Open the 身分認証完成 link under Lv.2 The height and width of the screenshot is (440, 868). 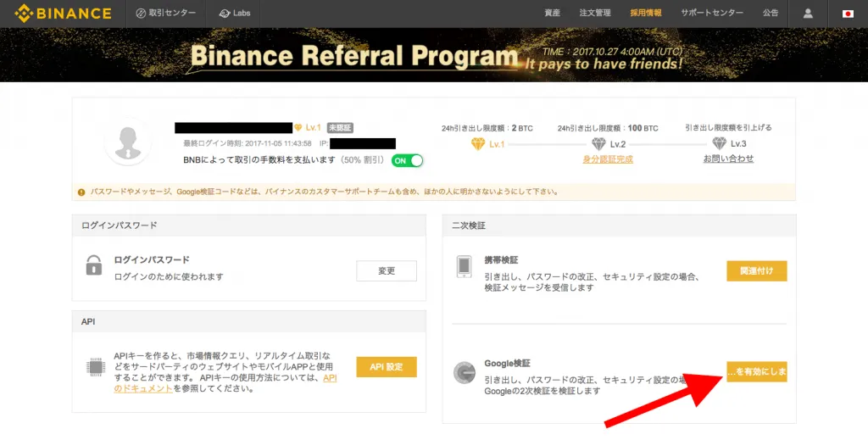click(x=608, y=159)
